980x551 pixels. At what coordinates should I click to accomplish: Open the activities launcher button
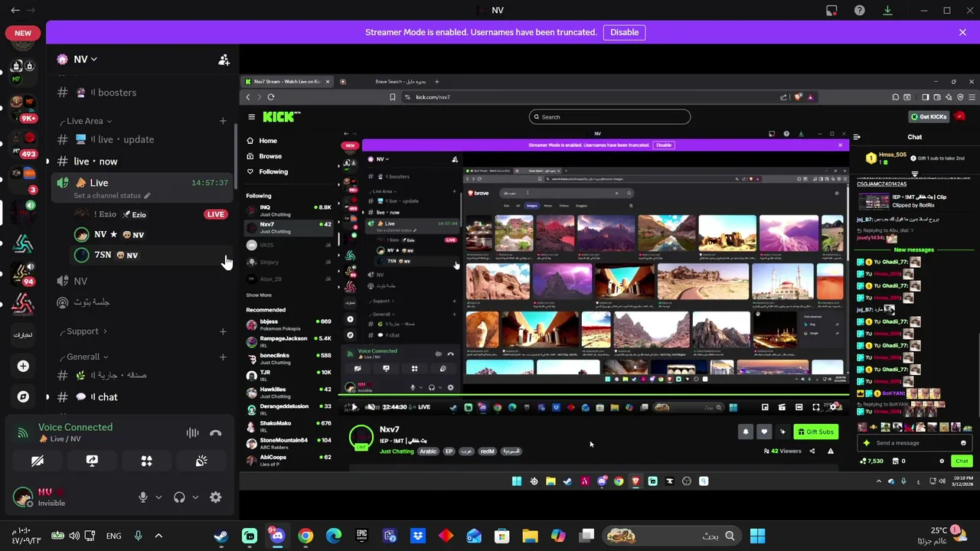(x=146, y=461)
